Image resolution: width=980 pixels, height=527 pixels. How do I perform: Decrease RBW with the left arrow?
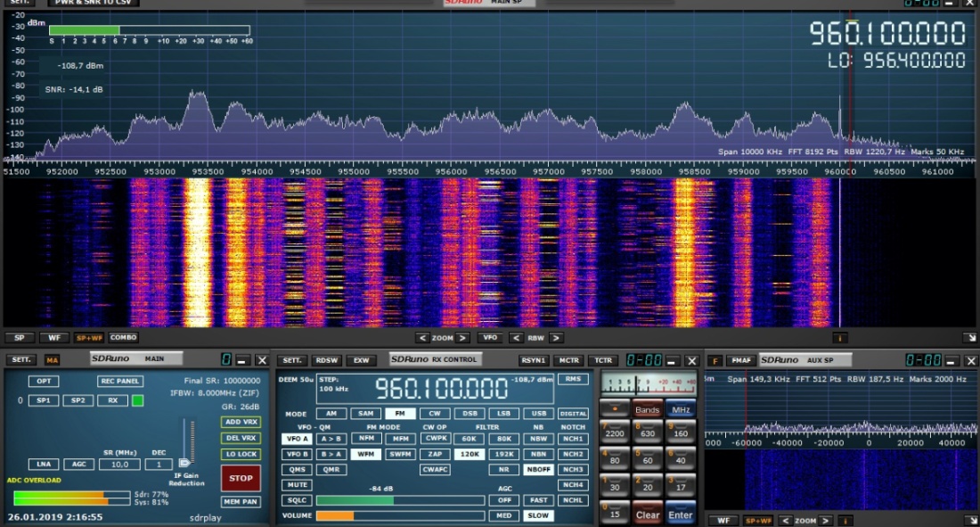pyautogui.click(x=516, y=338)
